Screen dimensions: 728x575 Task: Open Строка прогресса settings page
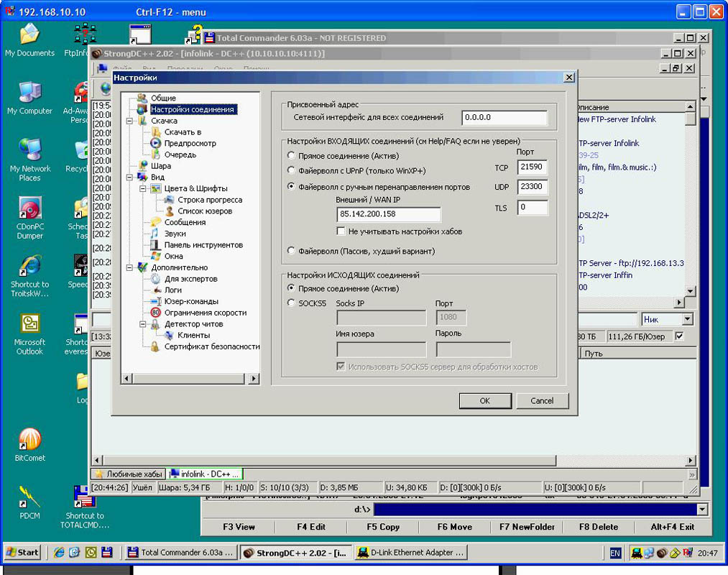point(210,200)
